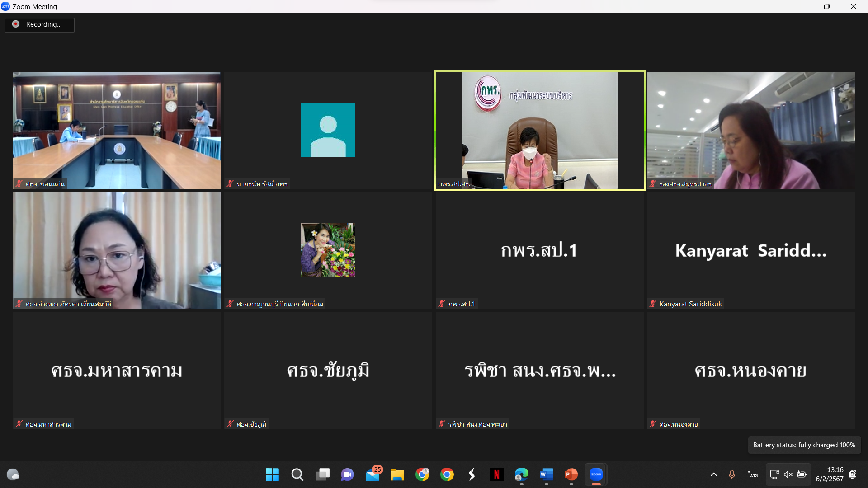The image size is (868, 488).
Task: Select the ศธจ.มหาสารคาม participant tile
Action: tap(117, 371)
